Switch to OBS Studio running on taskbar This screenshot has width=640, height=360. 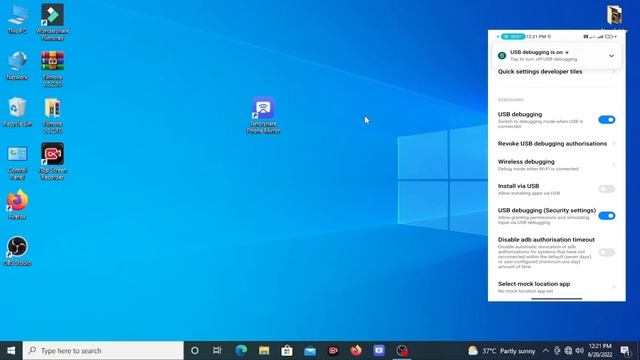tap(402, 351)
